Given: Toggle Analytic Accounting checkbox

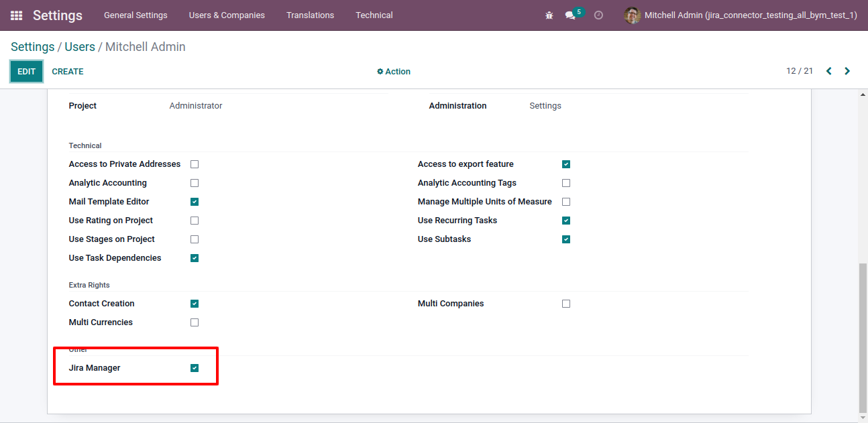Looking at the screenshot, I should [195, 183].
